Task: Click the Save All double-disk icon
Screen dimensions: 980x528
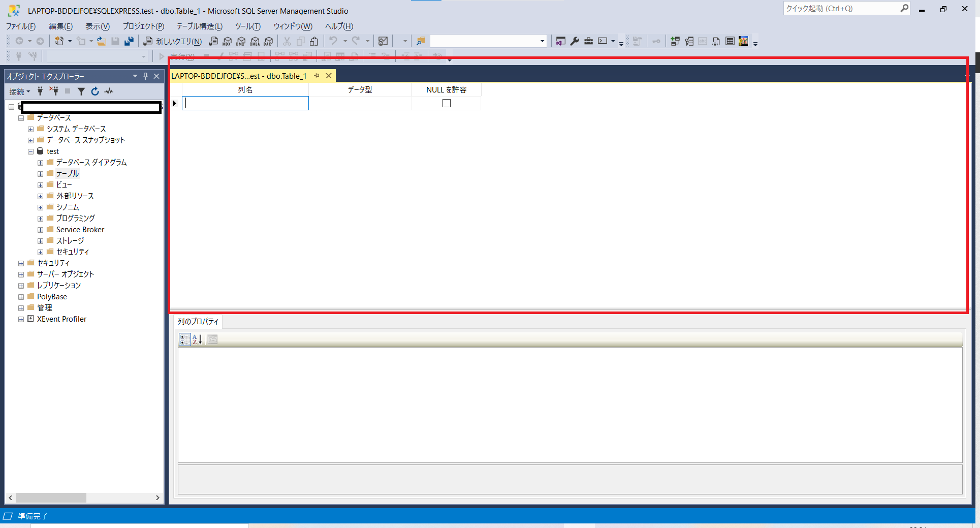Action: click(129, 41)
